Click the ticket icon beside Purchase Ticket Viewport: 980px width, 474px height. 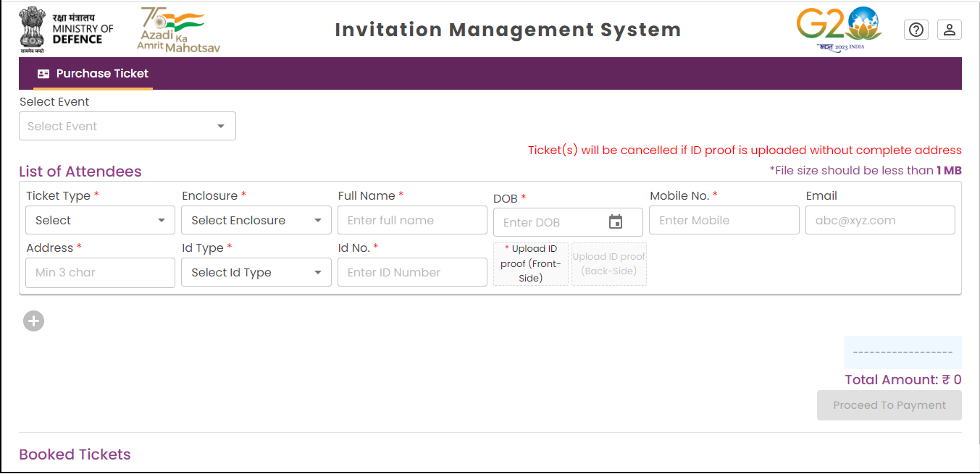43,74
